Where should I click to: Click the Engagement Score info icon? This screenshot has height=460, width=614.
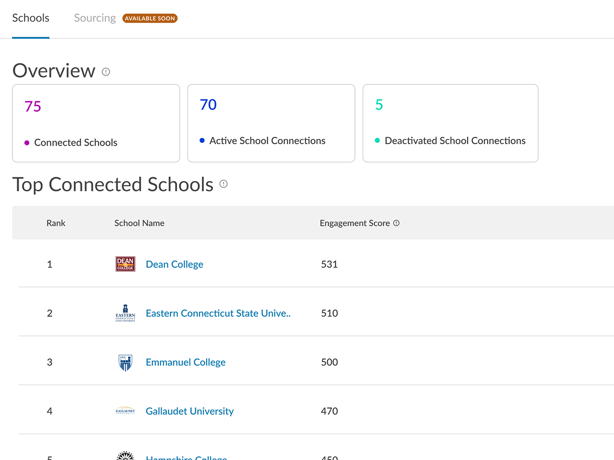point(396,223)
